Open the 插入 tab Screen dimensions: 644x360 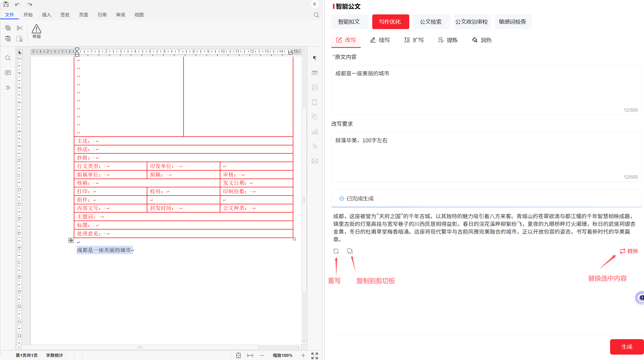[47, 15]
